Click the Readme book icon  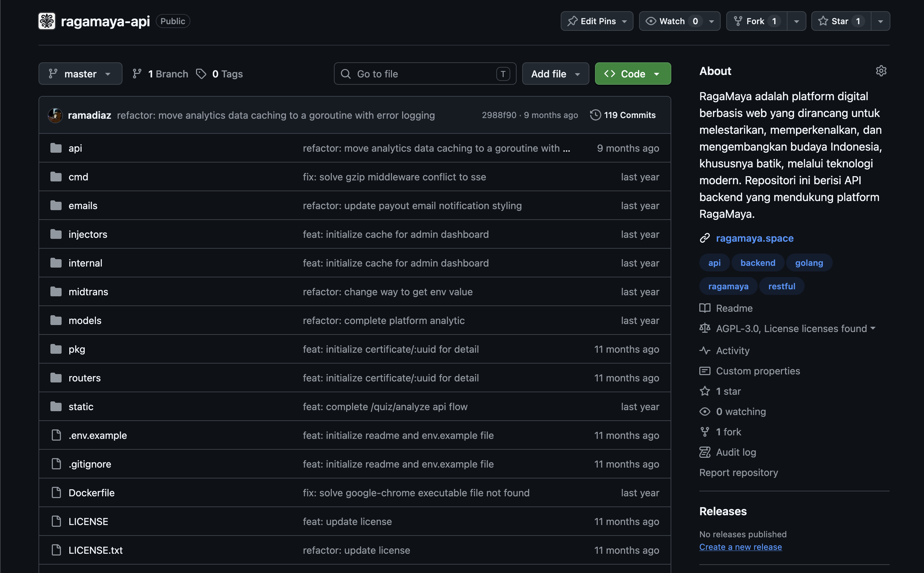point(705,308)
